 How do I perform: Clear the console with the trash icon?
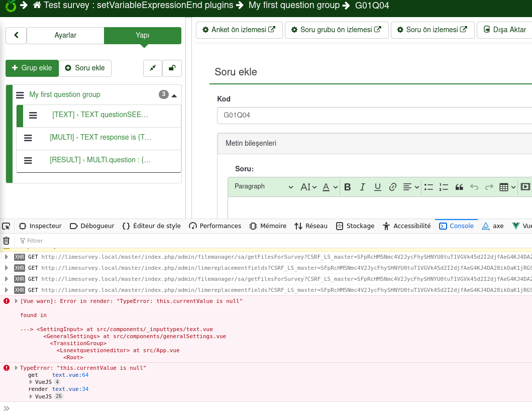[x=7, y=241]
